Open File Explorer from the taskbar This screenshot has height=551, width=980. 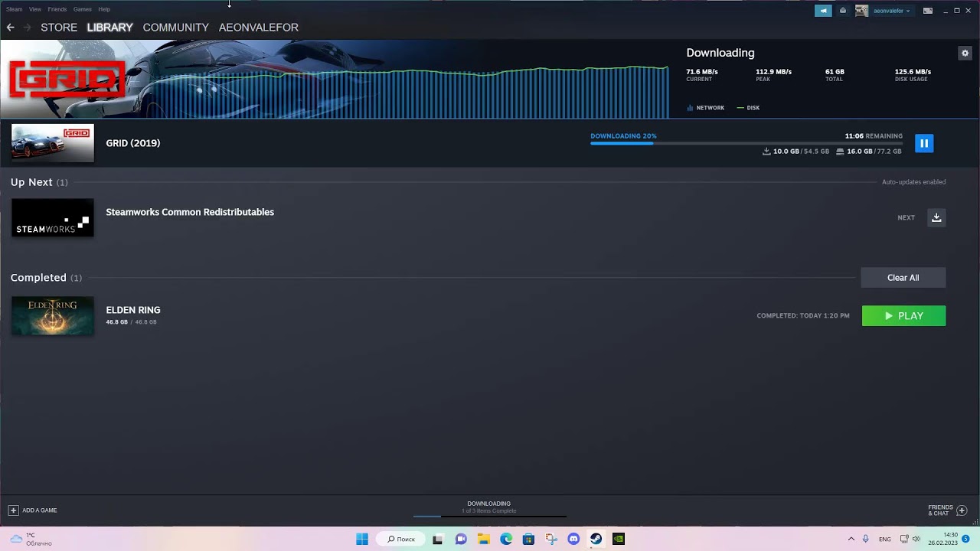click(x=483, y=539)
